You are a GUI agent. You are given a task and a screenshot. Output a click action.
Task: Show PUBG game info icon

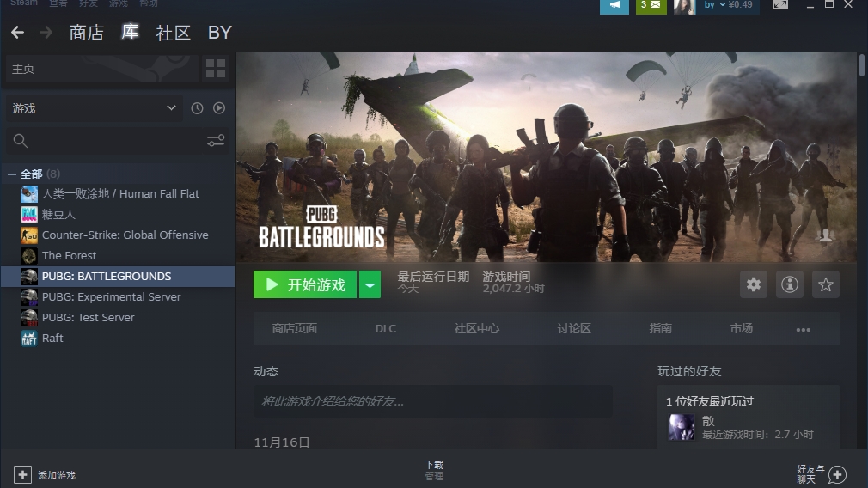point(790,284)
